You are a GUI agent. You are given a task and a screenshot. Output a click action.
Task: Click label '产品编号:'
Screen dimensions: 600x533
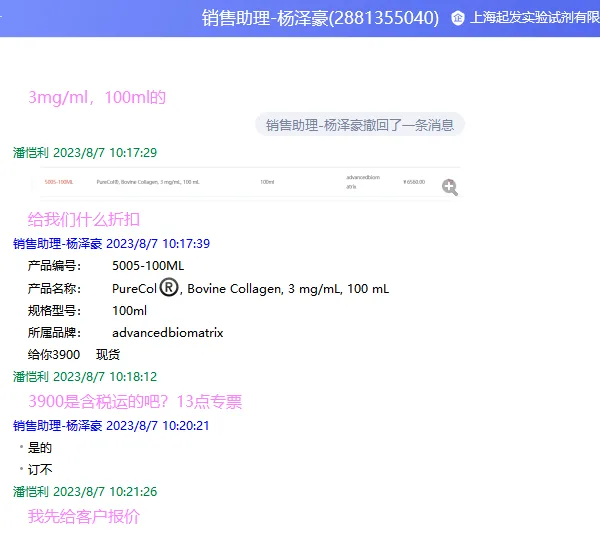[54, 266]
